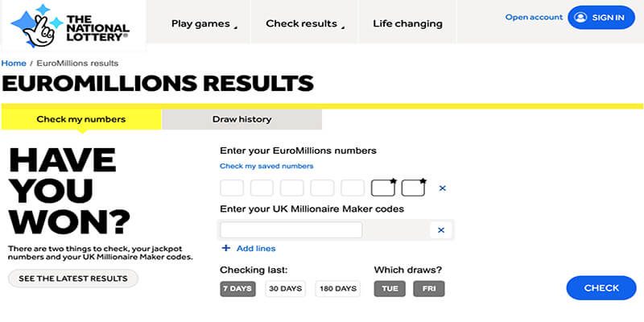
Task: Remove the Millionaire Maker code line with X
Action: tap(441, 230)
